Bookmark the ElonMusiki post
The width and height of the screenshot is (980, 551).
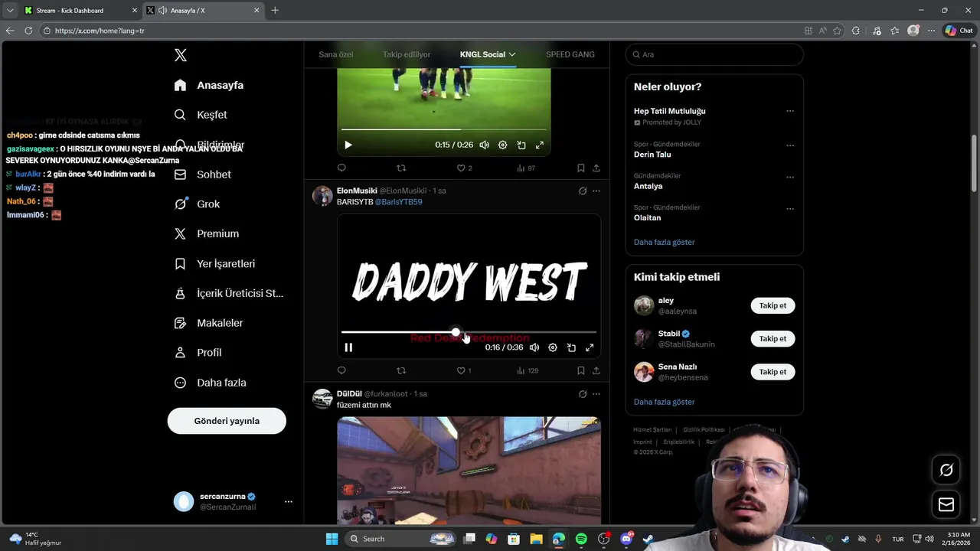point(581,370)
